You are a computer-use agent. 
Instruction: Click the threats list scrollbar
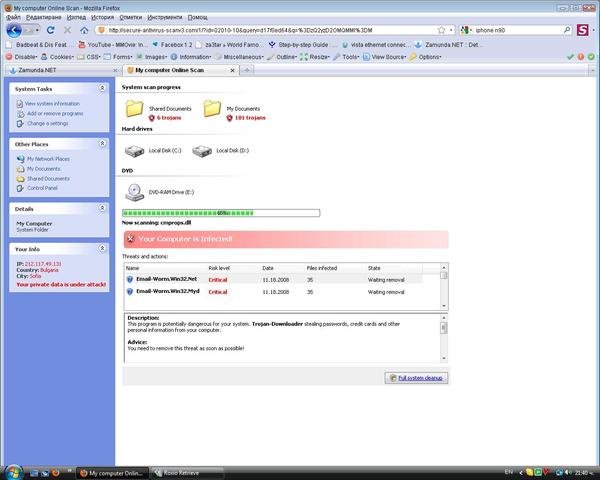click(x=444, y=286)
